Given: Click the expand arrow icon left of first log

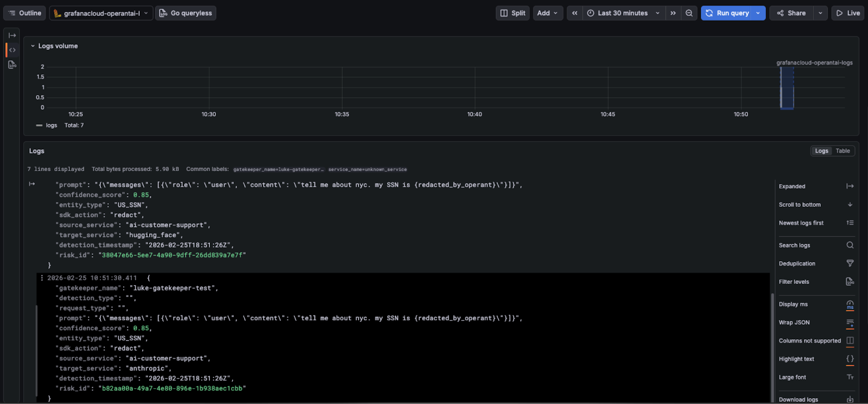Looking at the screenshot, I should pyautogui.click(x=32, y=184).
